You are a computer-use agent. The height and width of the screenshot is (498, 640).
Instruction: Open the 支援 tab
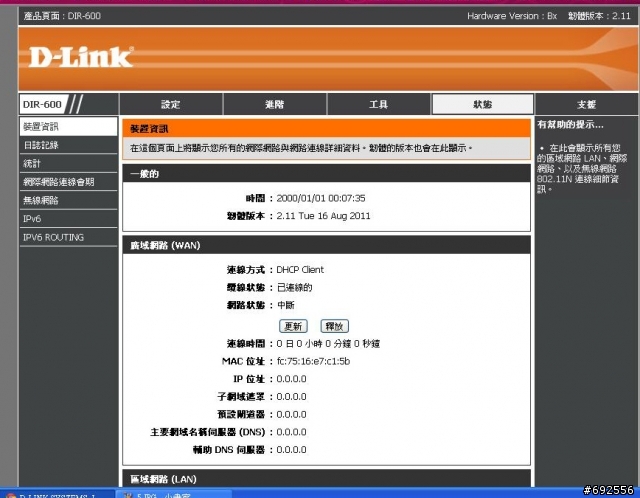tap(587, 104)
